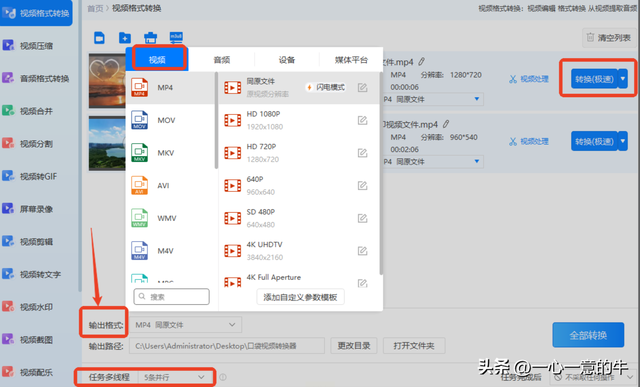Click 视频处理 link for 960*540 file
The height and width of the screenshot is (387, 640).
click(x=529, y=141)
